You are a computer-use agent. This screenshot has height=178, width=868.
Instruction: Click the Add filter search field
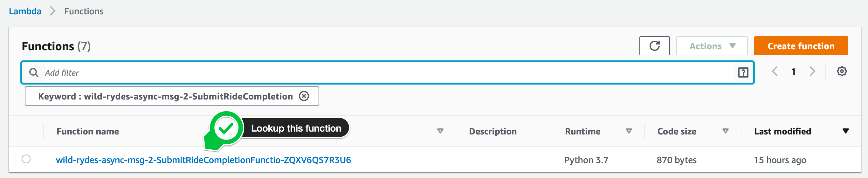[x=388, y=72]
